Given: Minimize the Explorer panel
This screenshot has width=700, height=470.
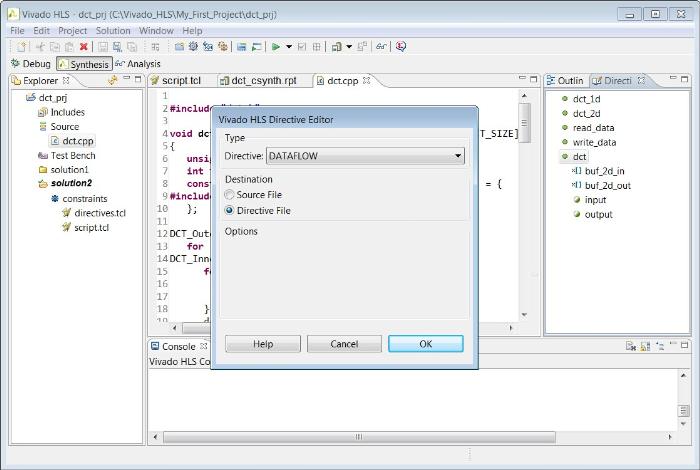Looking at the screenshot, I should point(126,80).
